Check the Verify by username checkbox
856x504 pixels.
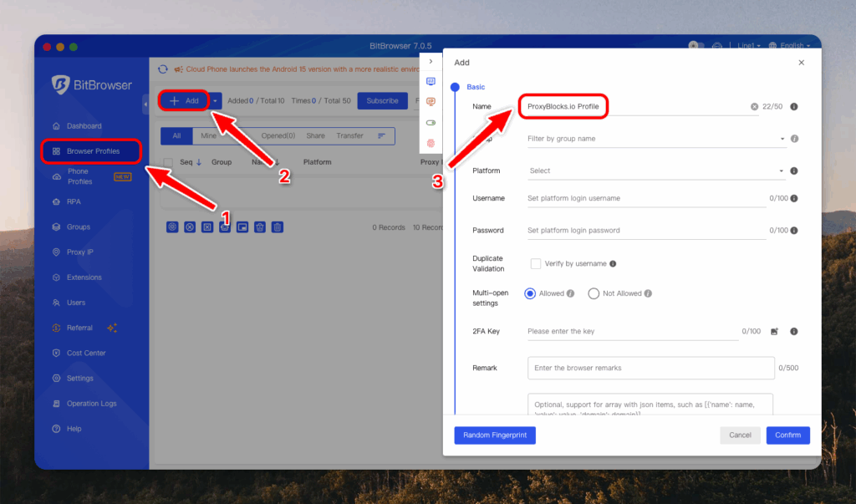pyautogui.click(x=536, y=264)
